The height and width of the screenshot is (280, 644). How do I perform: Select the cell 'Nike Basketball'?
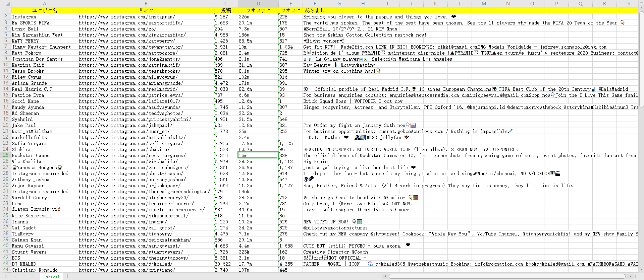45,215
